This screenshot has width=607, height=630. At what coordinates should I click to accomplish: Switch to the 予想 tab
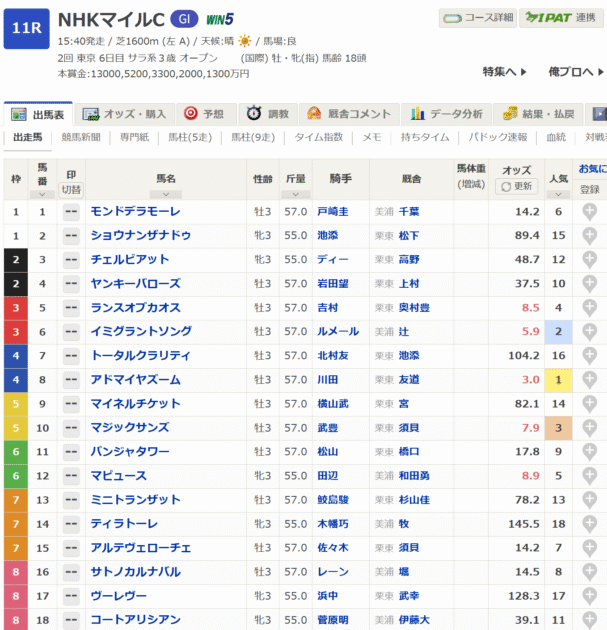coord(206,114)
